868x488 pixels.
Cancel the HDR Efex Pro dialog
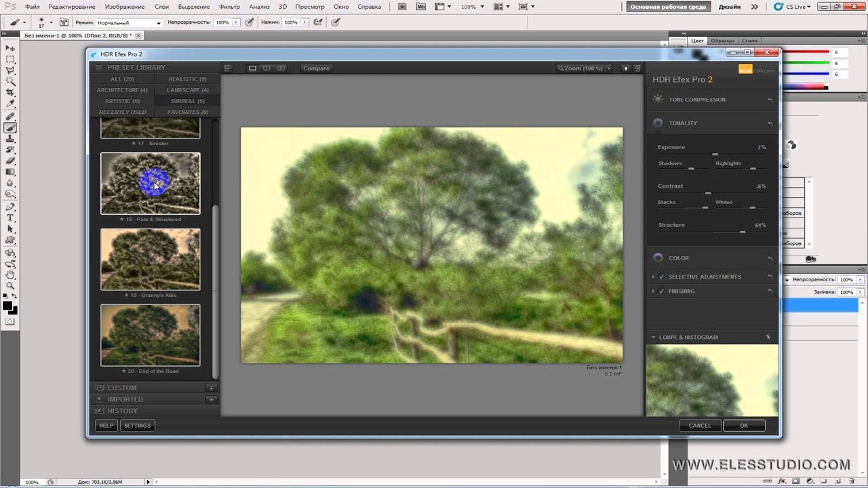[700, 426]
